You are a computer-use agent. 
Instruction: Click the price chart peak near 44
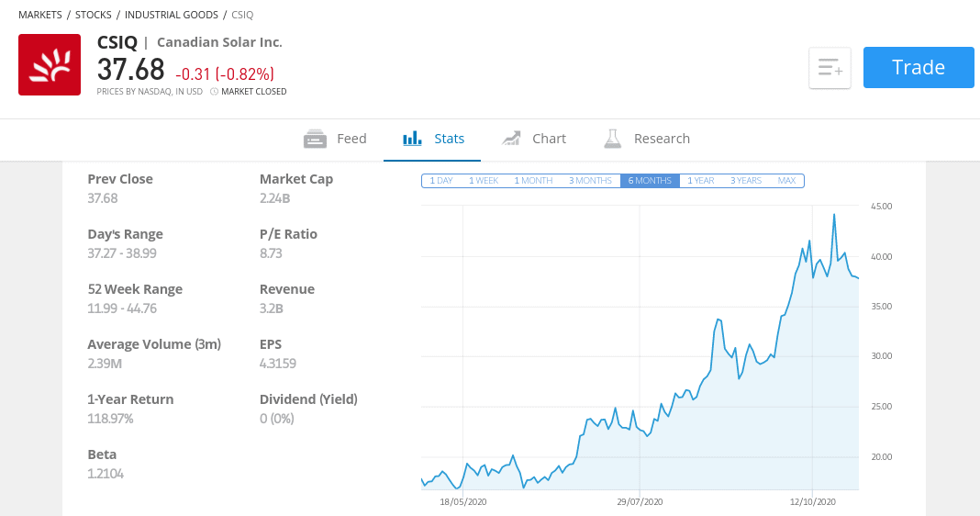pyautogui.click(x=834, y=215)
